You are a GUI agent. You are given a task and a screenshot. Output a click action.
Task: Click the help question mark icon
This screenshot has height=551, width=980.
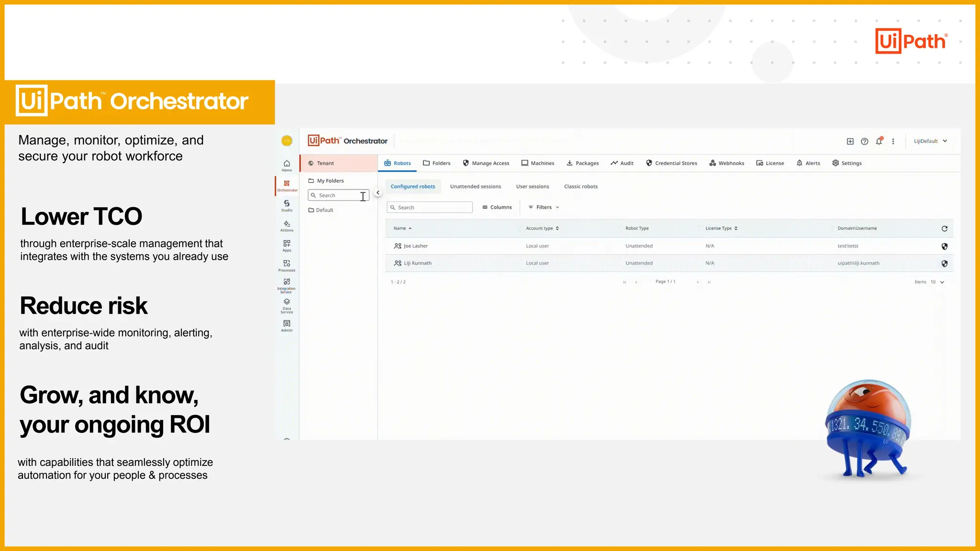[864, 142]
